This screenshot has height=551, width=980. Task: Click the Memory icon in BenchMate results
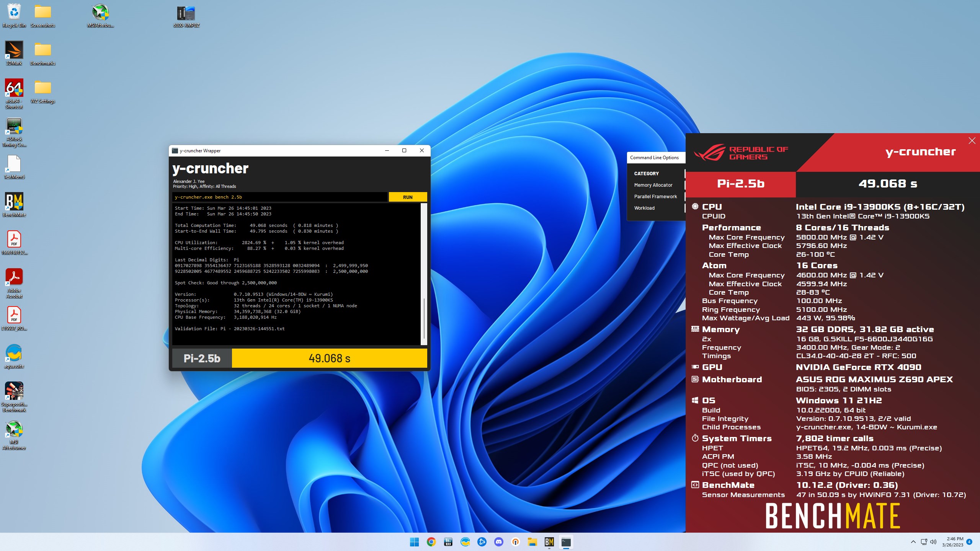tap(695, 329)
